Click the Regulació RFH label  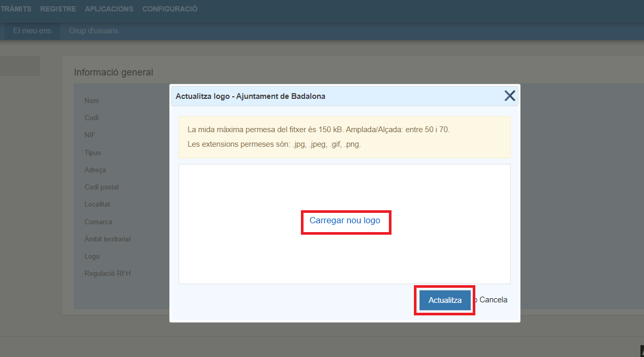pyautogui.click(x=108, y=274)
